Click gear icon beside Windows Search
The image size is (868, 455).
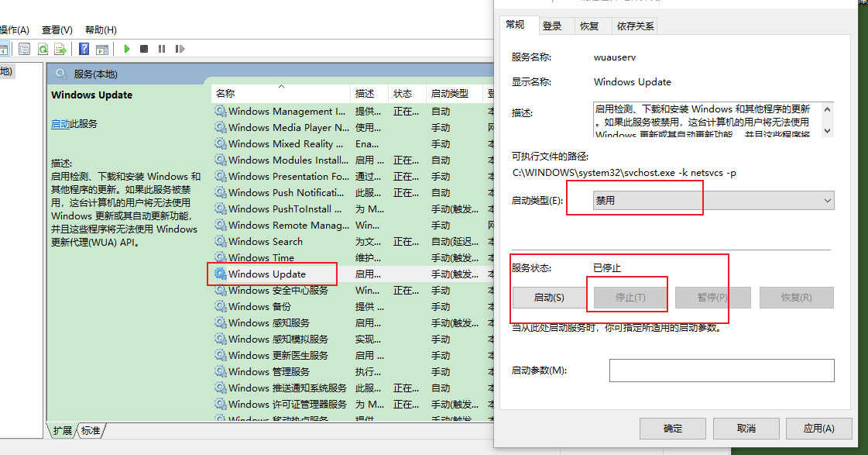coord(221,241)
